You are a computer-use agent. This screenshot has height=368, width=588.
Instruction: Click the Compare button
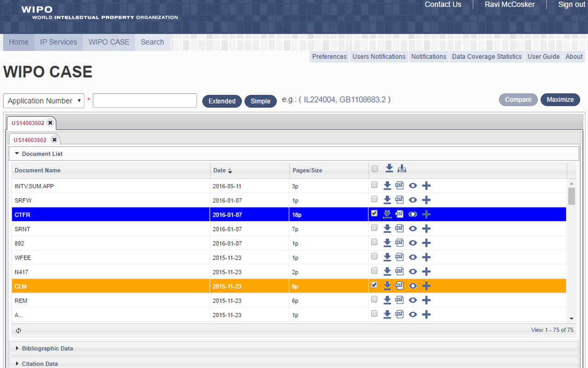pyautogui.click(x=518, y=99)
